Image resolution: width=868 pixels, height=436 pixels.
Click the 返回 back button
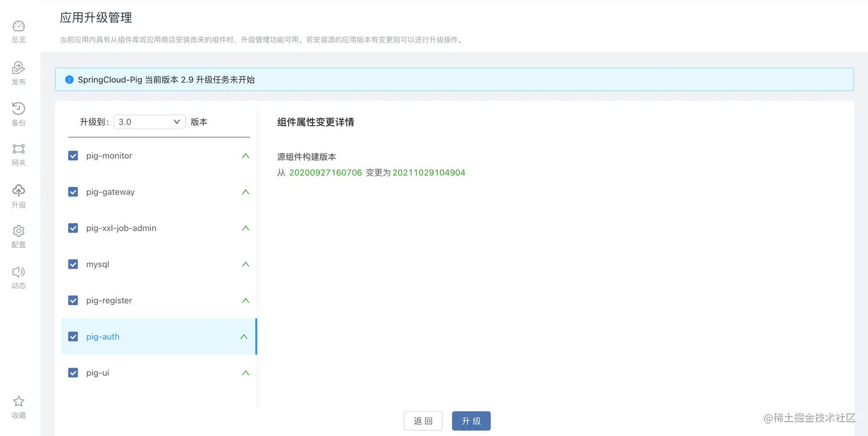(423, 421)
